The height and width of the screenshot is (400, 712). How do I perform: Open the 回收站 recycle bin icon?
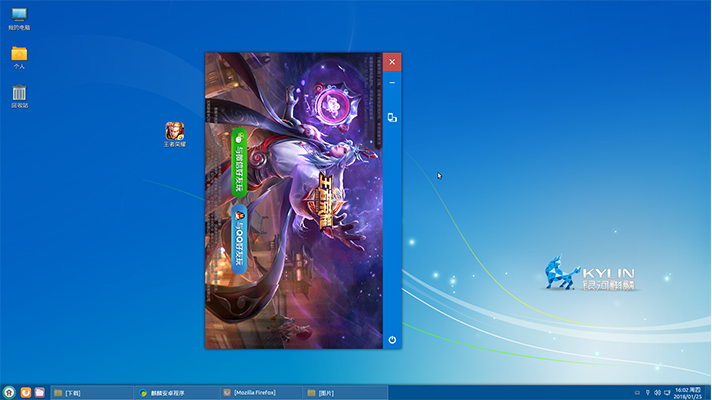pyautogui.click(x=19, y=96)
